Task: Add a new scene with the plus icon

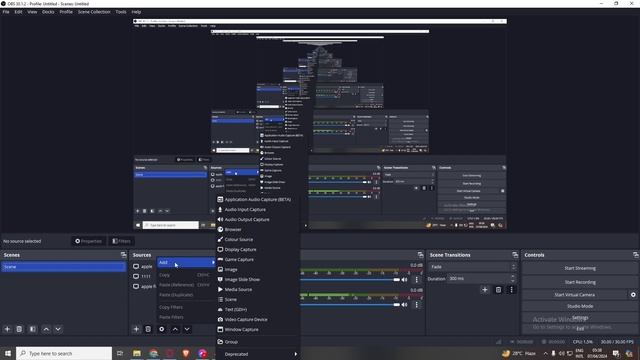Action: click(7, 329)
